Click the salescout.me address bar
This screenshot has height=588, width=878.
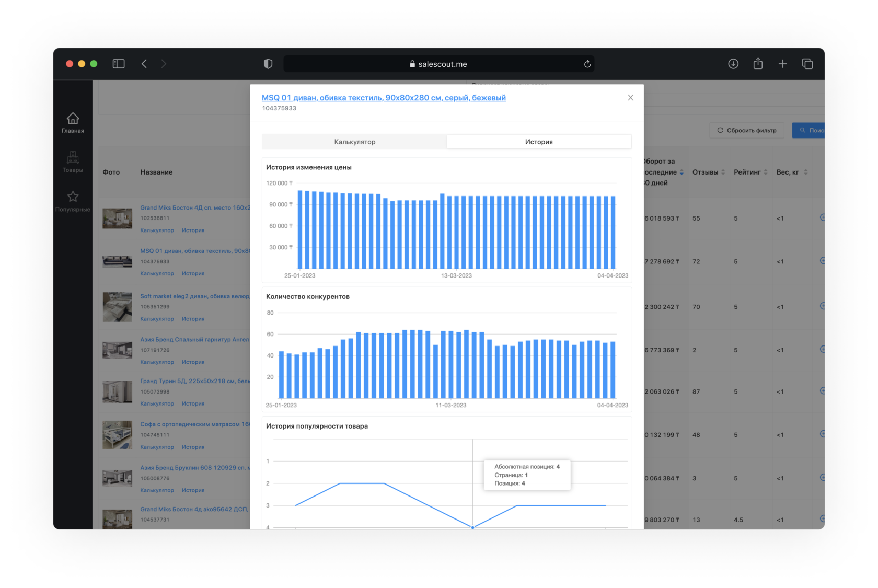(438, 64)
